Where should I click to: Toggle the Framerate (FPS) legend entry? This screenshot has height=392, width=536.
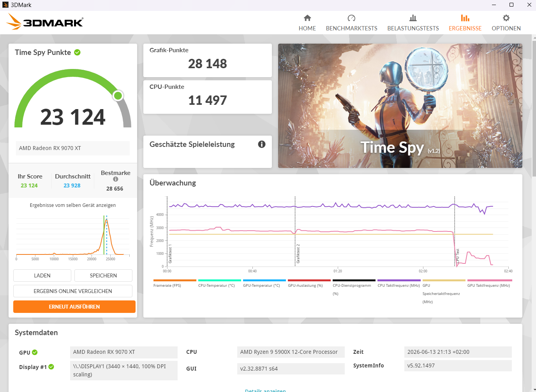[x=175, y=283]
